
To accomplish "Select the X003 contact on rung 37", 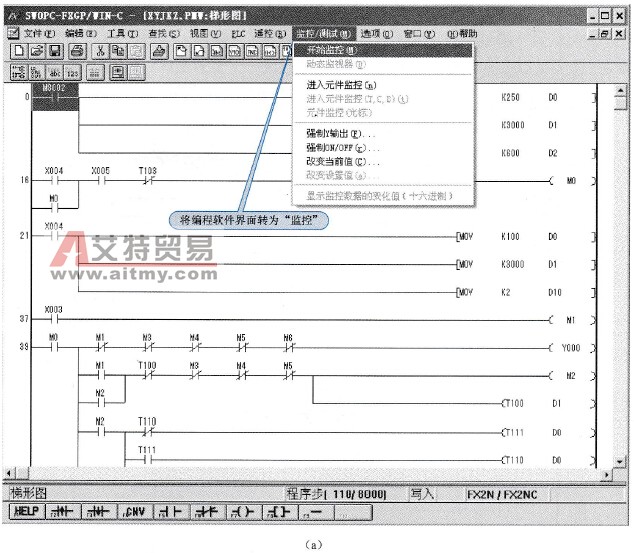I will pyautogui.click(x=54, y=315).
